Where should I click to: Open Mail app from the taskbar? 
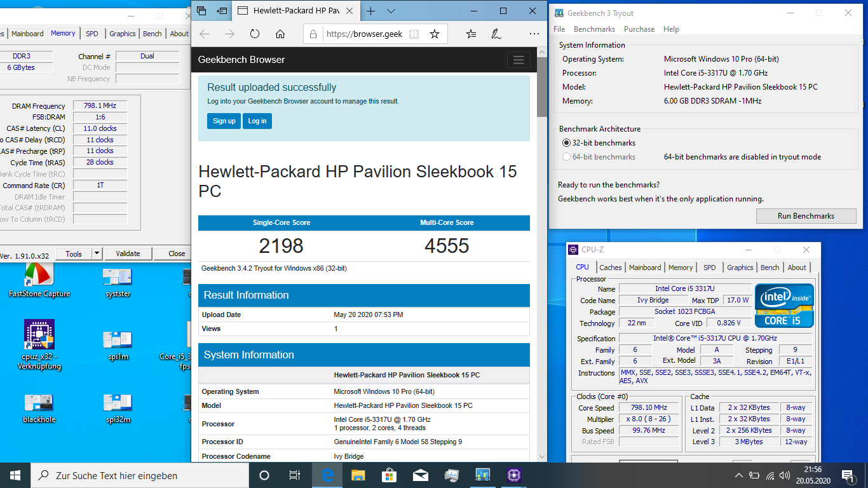tap(421, 475)
